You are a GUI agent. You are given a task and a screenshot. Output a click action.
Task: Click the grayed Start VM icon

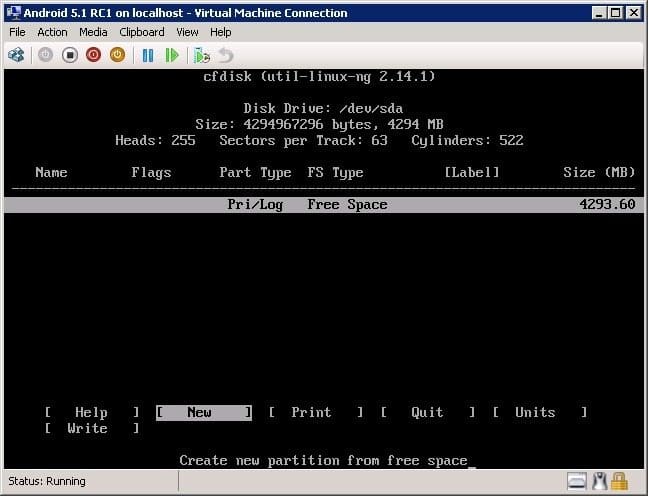(45, 55)
